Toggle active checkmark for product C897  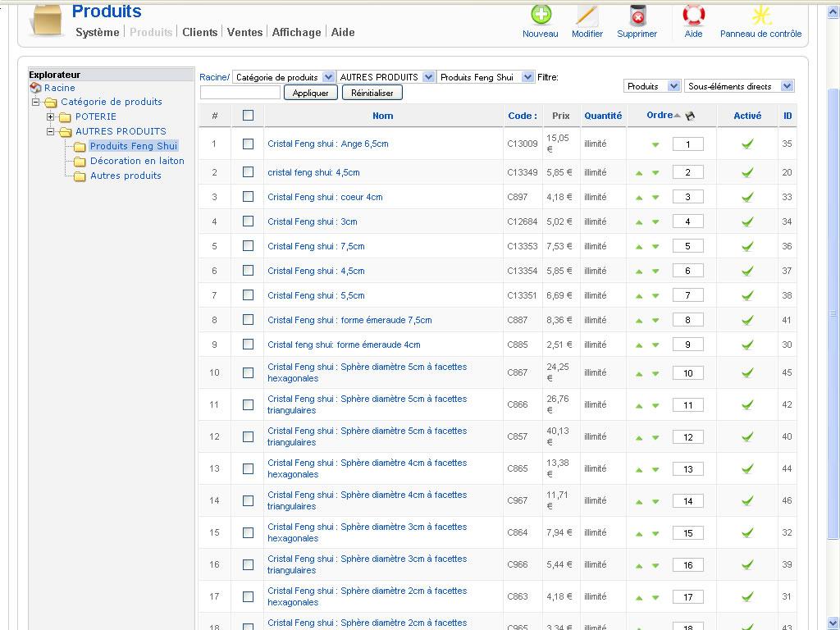747,197
